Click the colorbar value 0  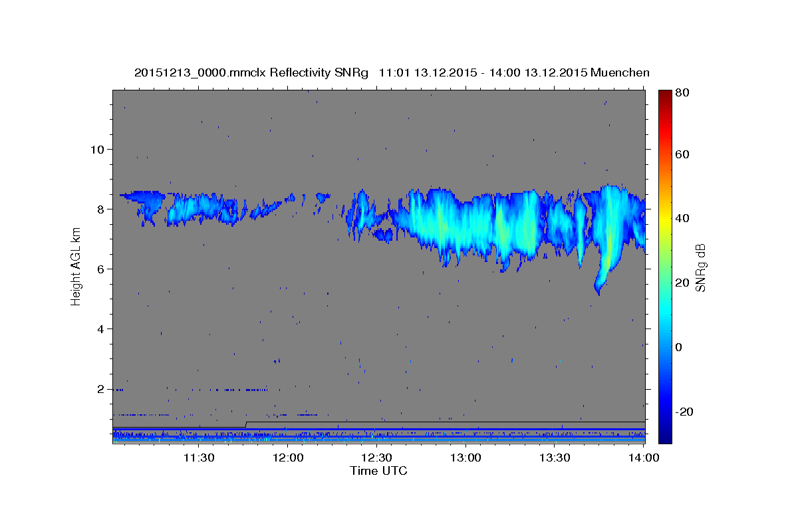(x=679, y=347)
